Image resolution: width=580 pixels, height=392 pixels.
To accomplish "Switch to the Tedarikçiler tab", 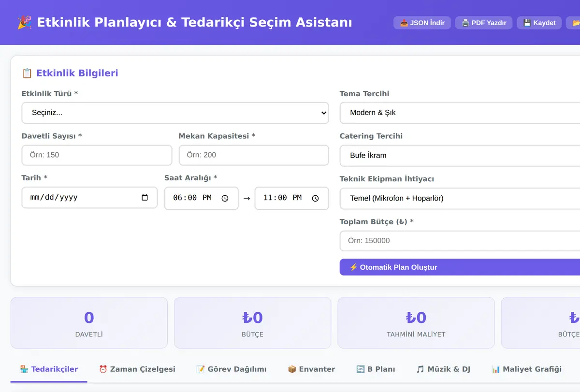I will 49,369.
